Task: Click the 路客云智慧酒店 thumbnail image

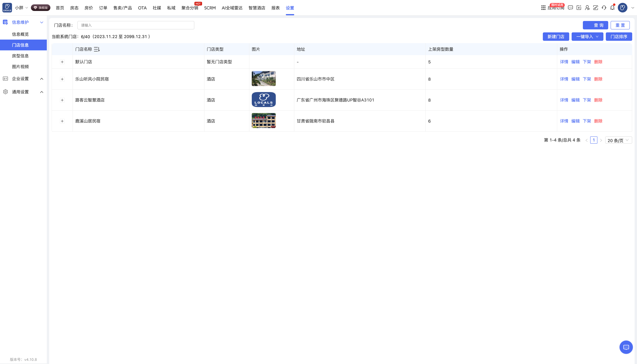Action: pos(263,100)
